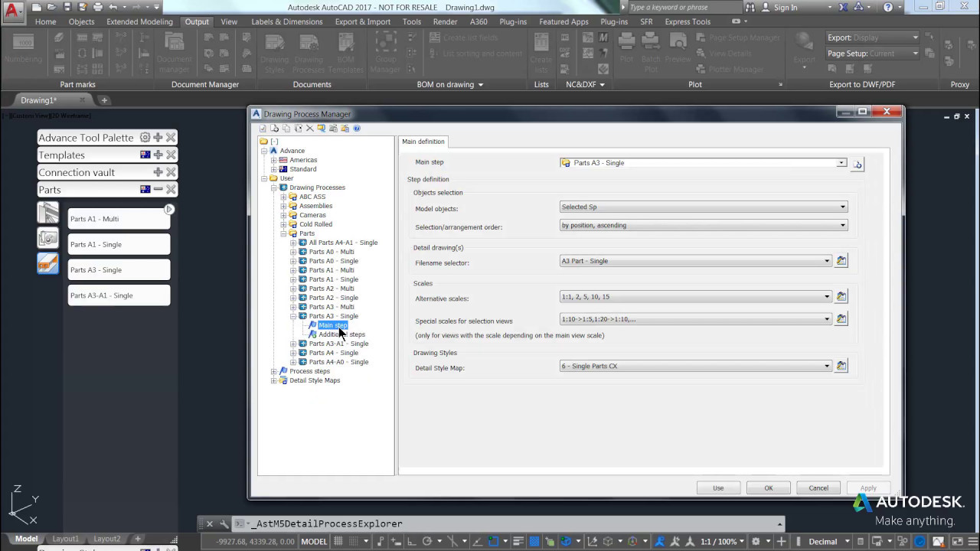Click the delete (X) icon in Drawing Process Manager toolbar
This screenshot has width=980, height=551.
pos(309,129)
